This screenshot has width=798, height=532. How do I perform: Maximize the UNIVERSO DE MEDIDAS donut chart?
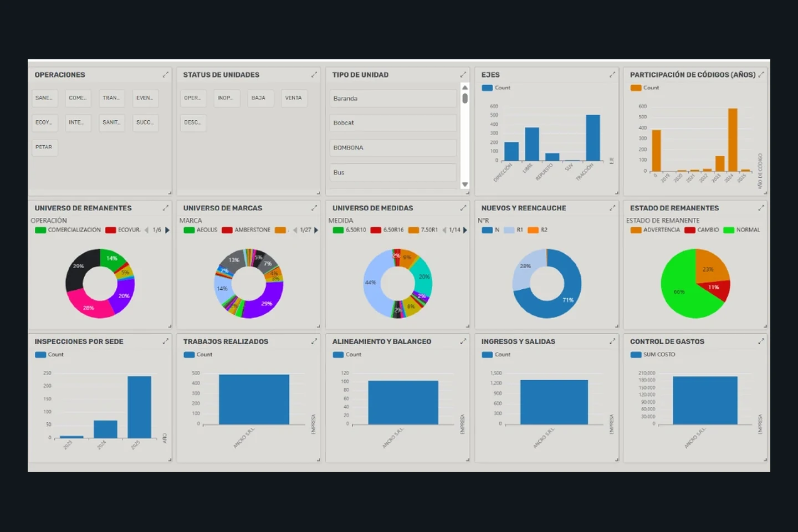(x=463, y=208)
